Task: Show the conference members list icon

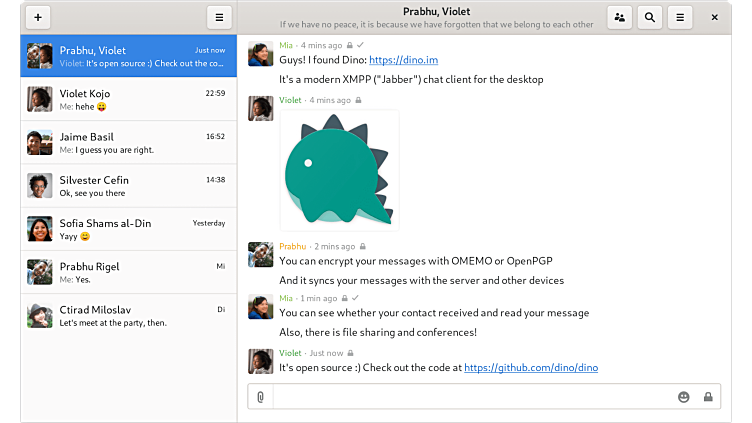Action: [x=620, y=17]
